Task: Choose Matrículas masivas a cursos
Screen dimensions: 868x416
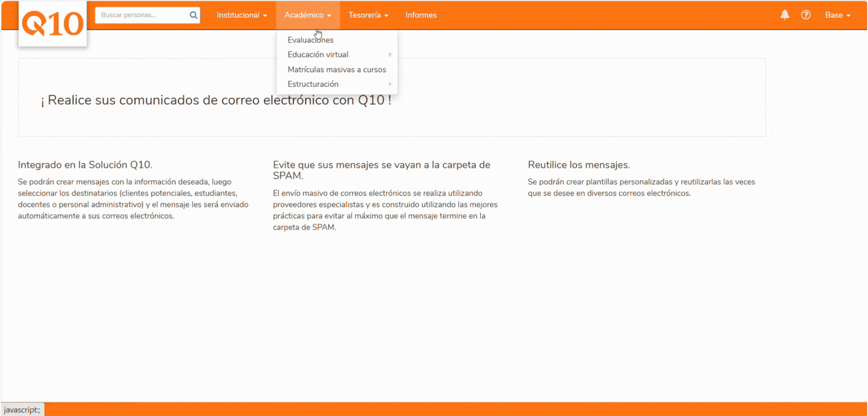Action: coord(337,69)
